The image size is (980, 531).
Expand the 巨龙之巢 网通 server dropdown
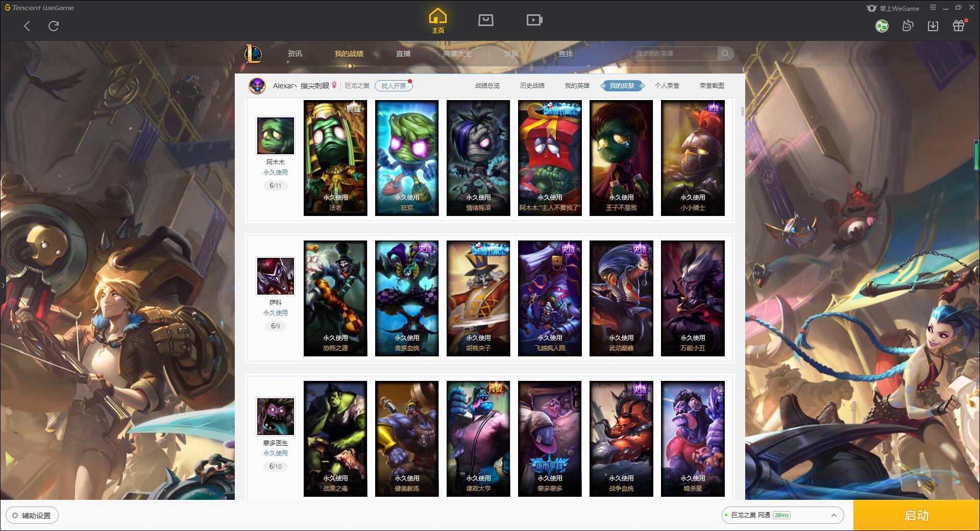[x=782, y=515]
